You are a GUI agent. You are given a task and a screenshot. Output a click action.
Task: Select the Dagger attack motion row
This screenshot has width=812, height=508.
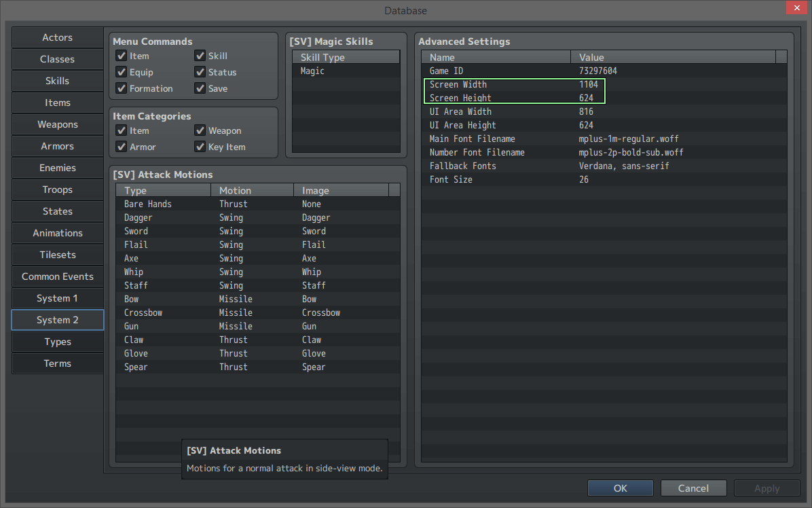click(x=258, y=217)
